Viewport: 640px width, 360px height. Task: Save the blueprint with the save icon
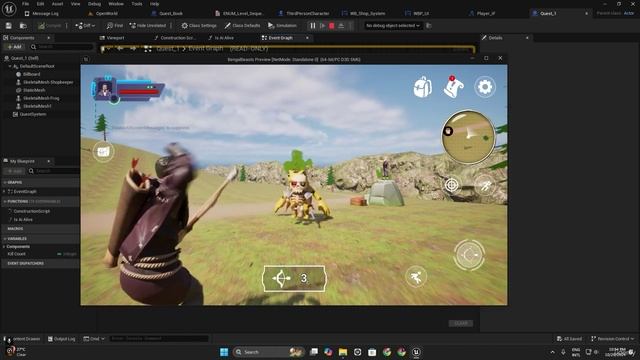click(9, 26)
